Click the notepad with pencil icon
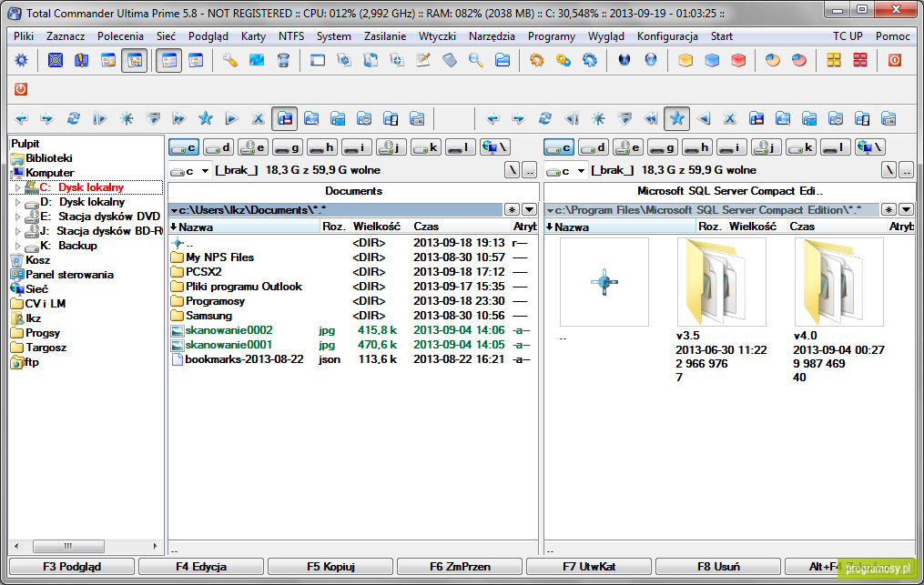Image resolution: width=924 pixels, height=585 pixels. [423, 60]
